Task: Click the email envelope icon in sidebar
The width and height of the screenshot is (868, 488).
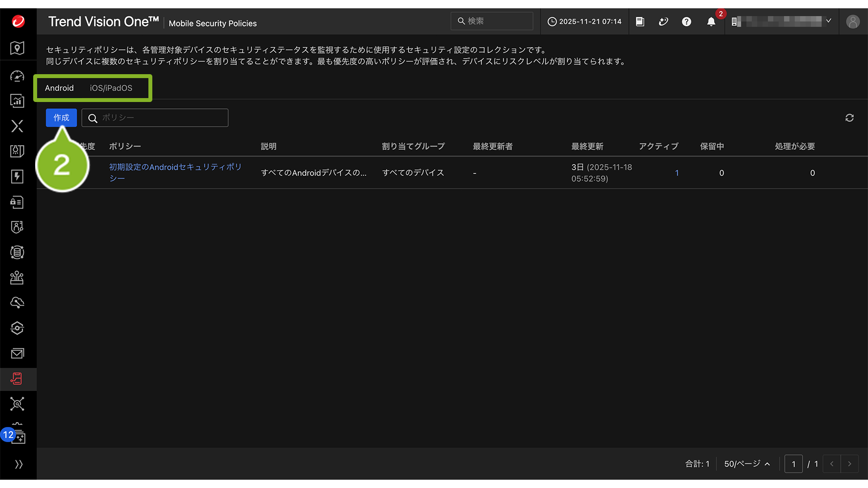Action: click(x=17, y=353)
